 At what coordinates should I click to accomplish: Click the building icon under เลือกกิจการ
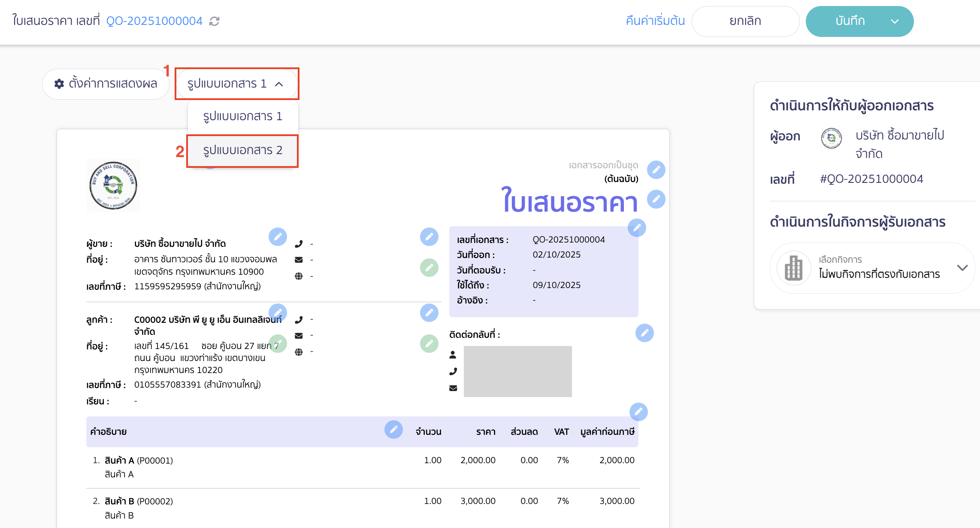tap(792, 267)
